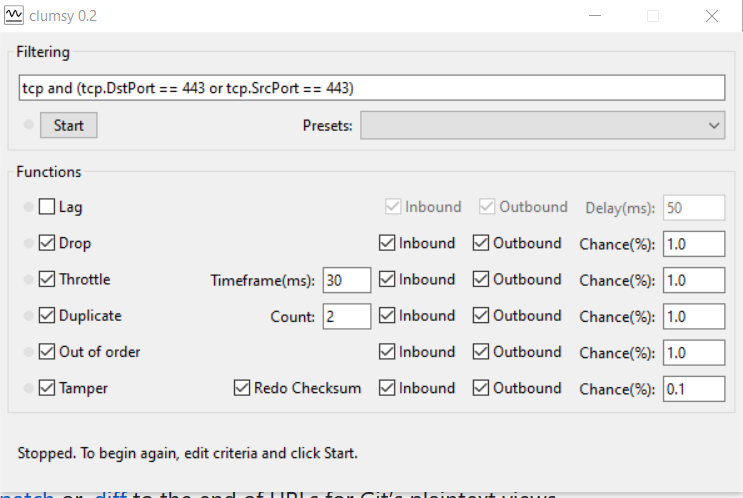743x498 pixels.
Task: Click the clumsy app icon in title bar
Action: (14, 16)
